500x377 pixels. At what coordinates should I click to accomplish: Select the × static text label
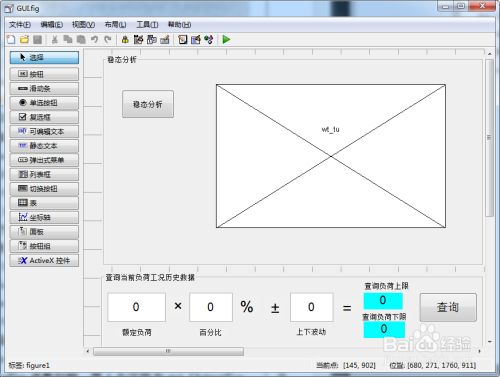pyautogui.click(x=178, y=306)
